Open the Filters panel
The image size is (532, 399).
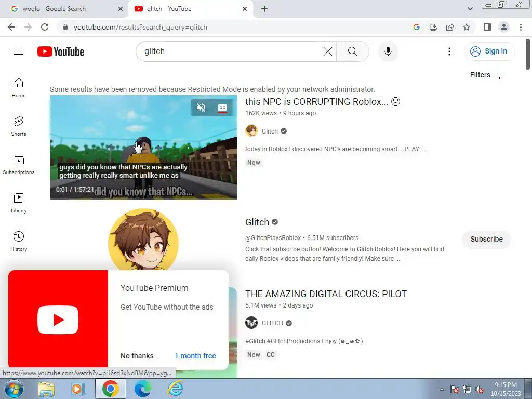click(x=487, y=75)
